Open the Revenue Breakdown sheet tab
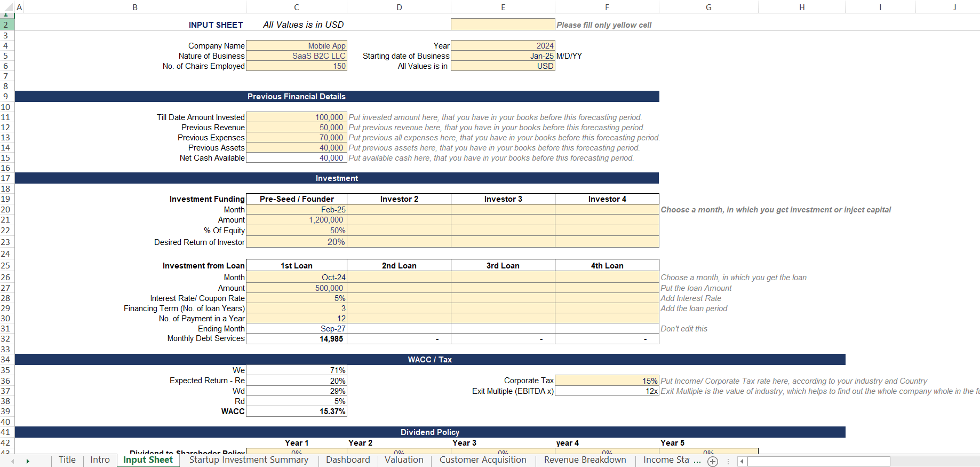 [x=585, y=460]
